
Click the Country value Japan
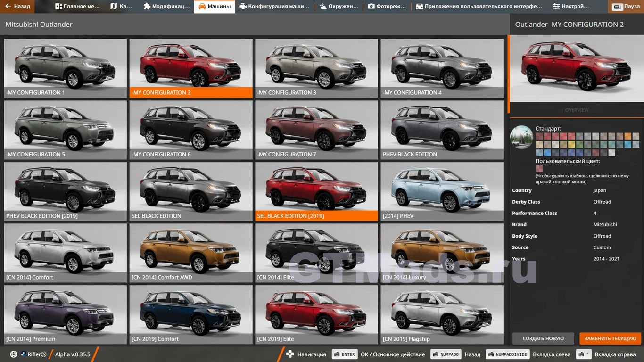pyautogui.click(x=600, y=190)
